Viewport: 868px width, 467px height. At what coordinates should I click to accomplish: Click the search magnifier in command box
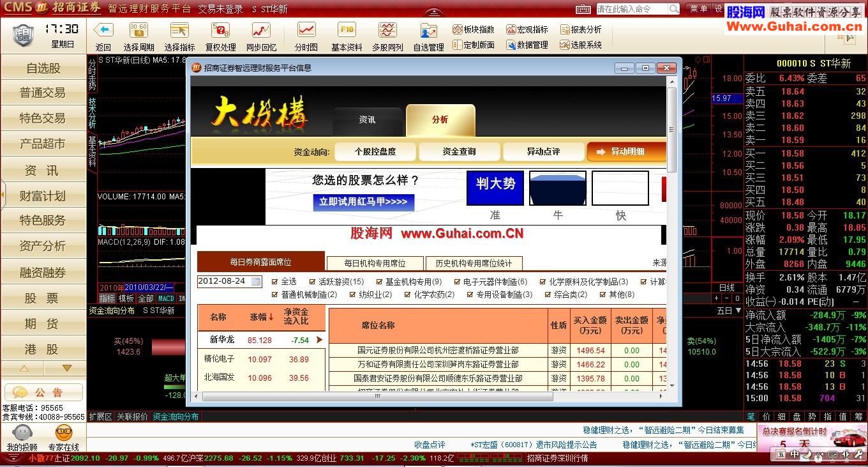click(x=674, y=9)
